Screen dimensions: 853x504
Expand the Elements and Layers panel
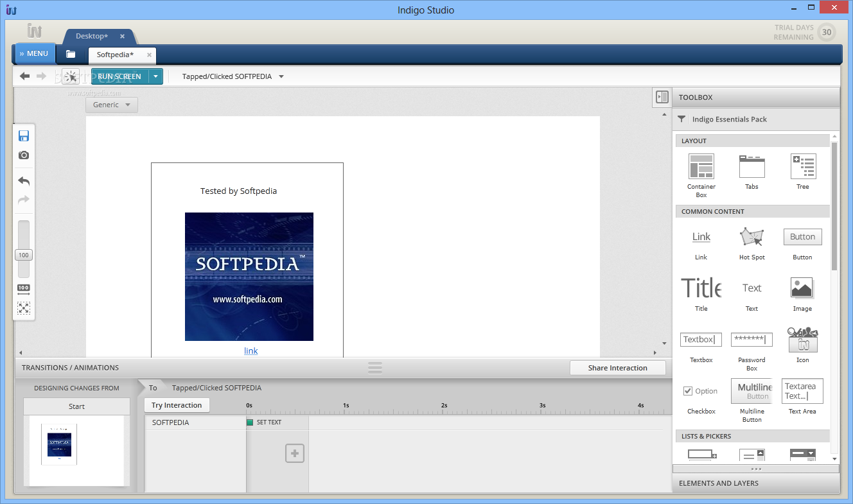point(756,483)
